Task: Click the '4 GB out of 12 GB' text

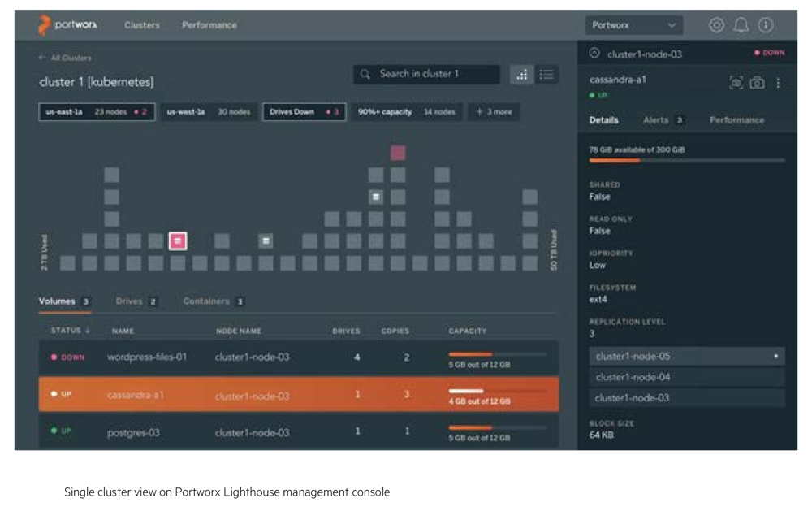Action: (x=480, y=401)
